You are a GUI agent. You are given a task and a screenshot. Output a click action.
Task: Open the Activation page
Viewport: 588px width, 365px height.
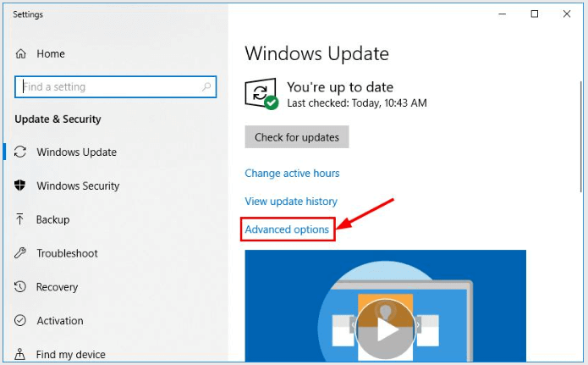click(60, 321)
